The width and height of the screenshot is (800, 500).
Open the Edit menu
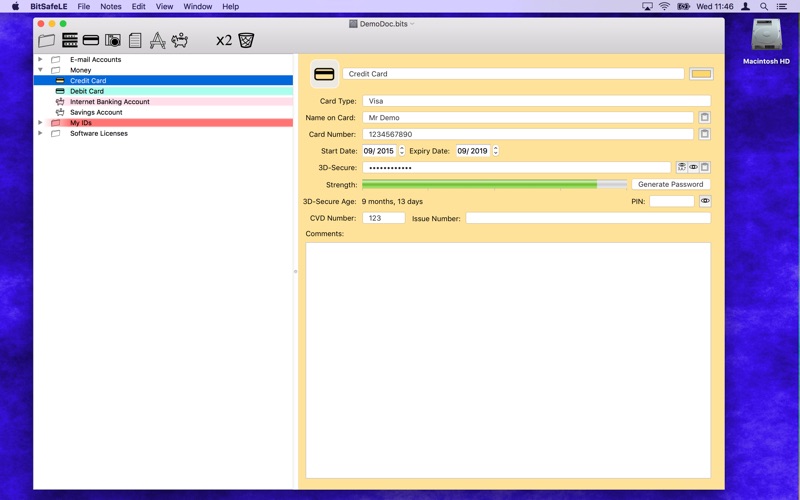pyautogui.click(x=139, y=6)
